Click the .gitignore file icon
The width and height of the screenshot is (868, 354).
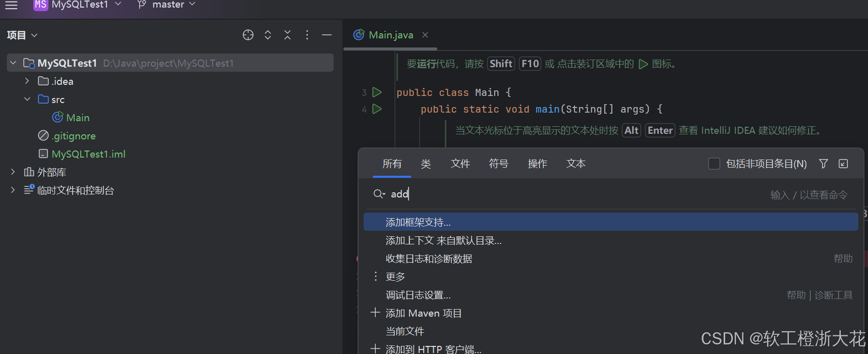43,135
